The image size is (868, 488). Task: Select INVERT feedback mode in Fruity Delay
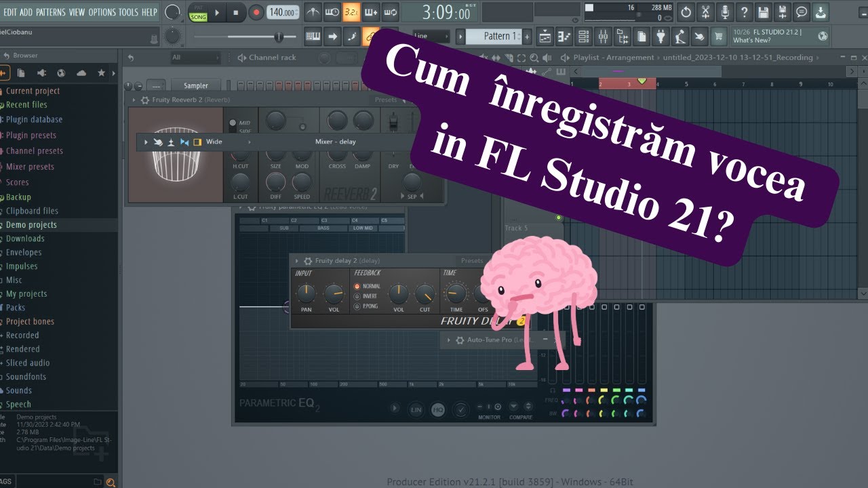pos(357,296)
